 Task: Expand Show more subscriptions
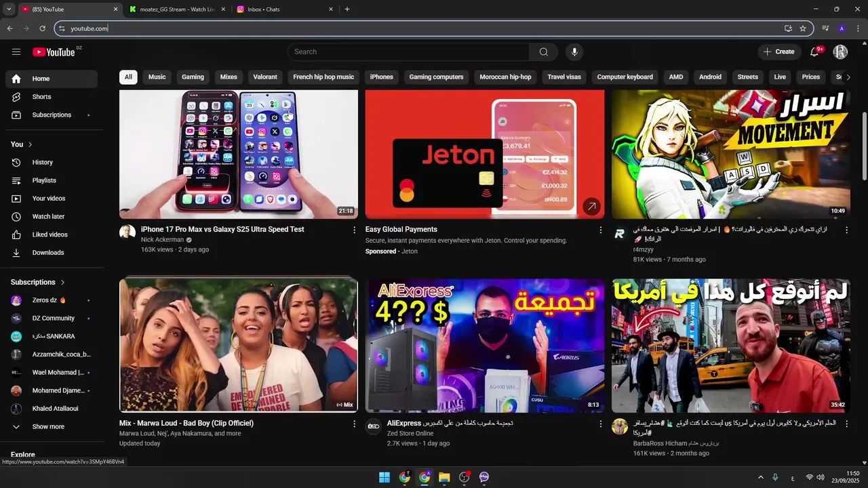click(x=52, y=427)
